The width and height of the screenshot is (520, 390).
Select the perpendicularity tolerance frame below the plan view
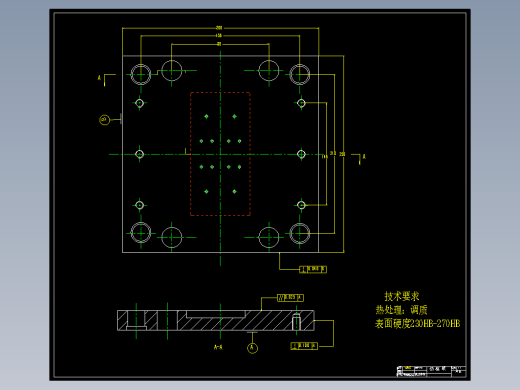click(x=313, y=269)
